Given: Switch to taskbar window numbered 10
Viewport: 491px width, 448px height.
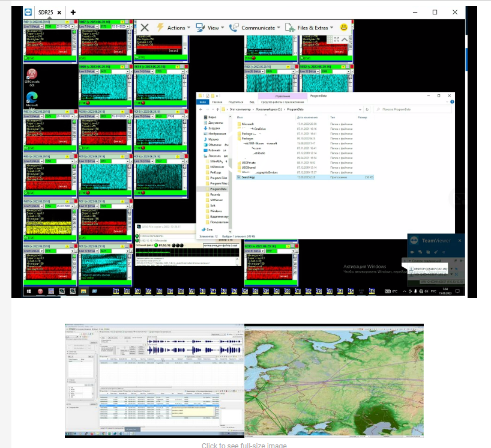Looking at the screenshot, I should pos(202,291).
